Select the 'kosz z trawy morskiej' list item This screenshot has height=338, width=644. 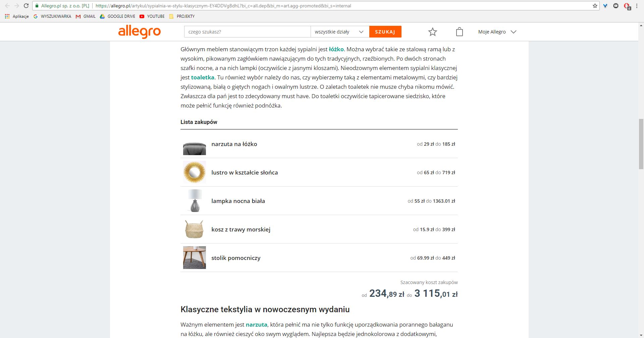tap(240, 229)
